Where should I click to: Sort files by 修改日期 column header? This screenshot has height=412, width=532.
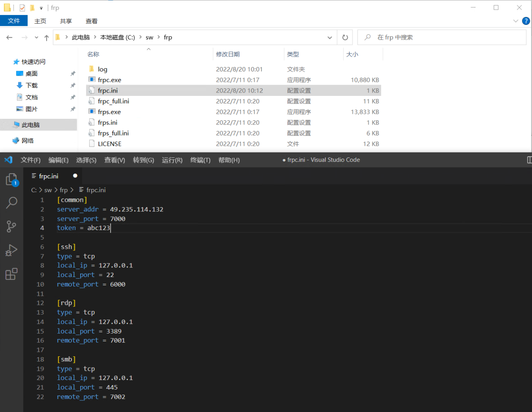point(228,54)
